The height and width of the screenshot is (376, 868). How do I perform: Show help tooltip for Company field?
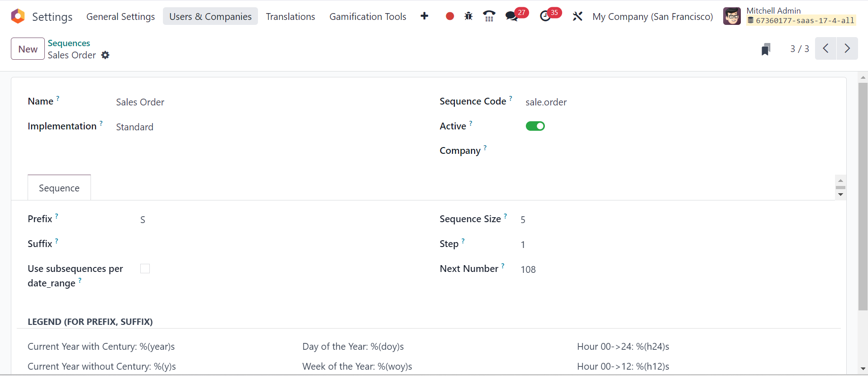tap(485, 148)
